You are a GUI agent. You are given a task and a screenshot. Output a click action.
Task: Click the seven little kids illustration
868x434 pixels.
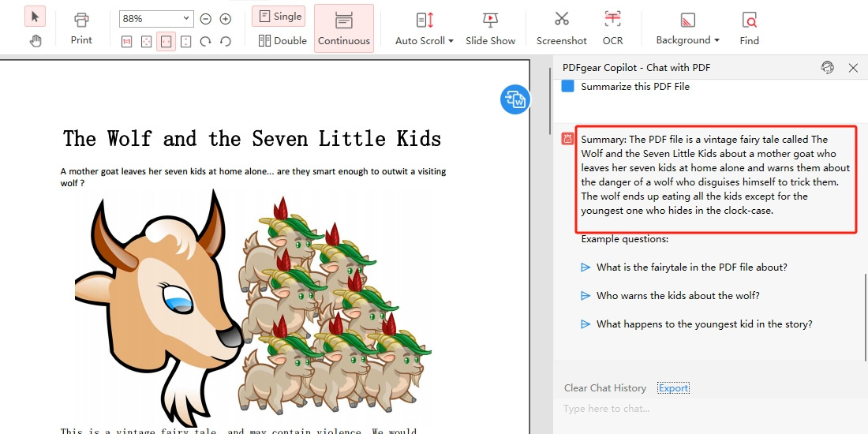coord(335,305)
